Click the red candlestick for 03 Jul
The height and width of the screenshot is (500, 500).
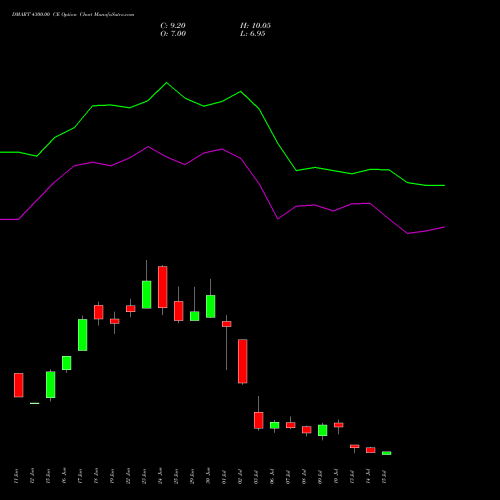tap(259, 420)
